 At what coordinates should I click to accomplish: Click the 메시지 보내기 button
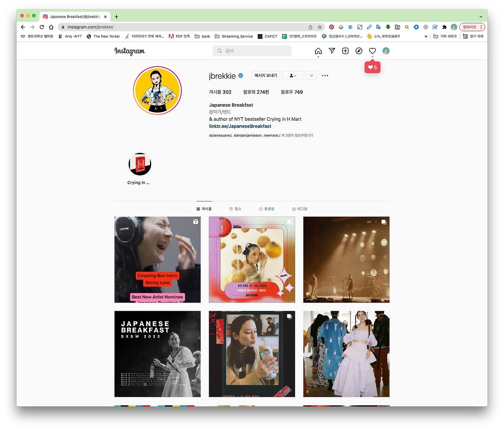pyautogui.click(x=266, y=76)
